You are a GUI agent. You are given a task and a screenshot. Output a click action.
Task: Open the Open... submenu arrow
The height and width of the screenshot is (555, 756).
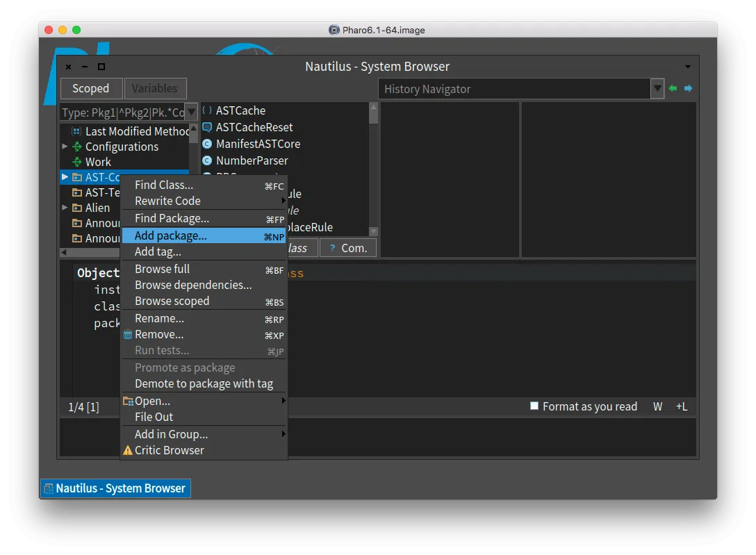click(x=283, y=401)
